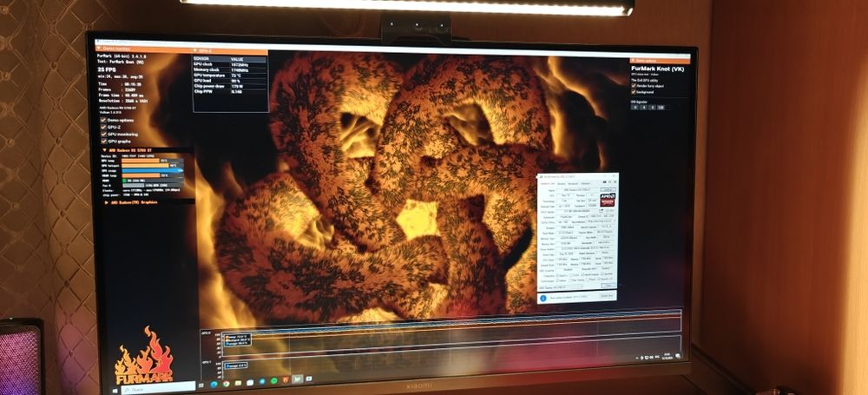This screenshot has height=395, width=868.
Task: Uncheck the GPU-Z checkbox in Demo monitor
Action: (x=103, y=128)
